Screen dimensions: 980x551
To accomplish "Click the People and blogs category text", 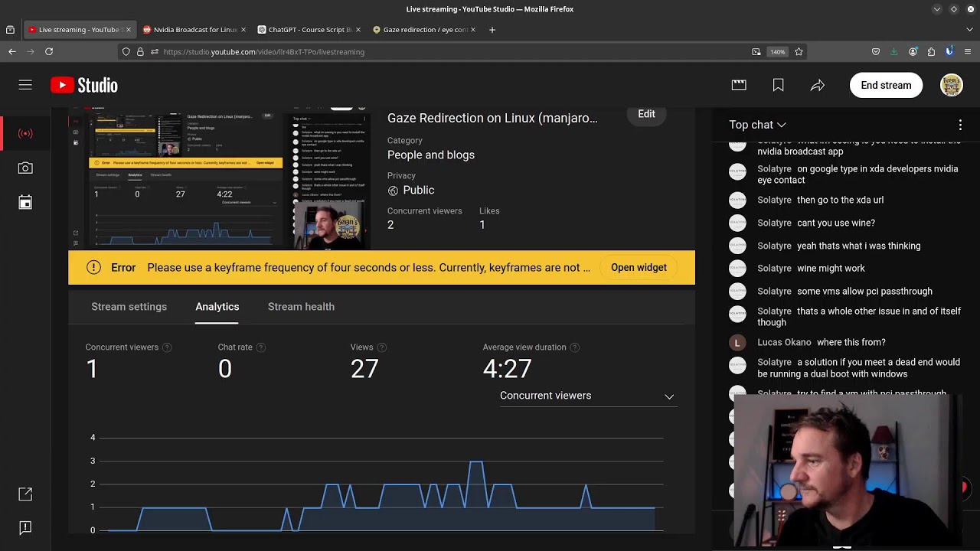I will 431,155.
